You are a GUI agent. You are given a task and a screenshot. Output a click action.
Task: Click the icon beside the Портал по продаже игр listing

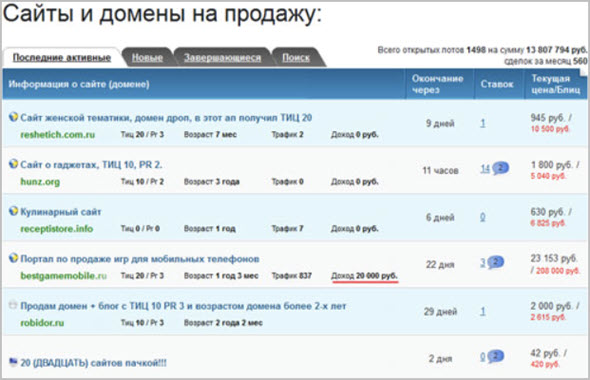[x=13, y=258]
